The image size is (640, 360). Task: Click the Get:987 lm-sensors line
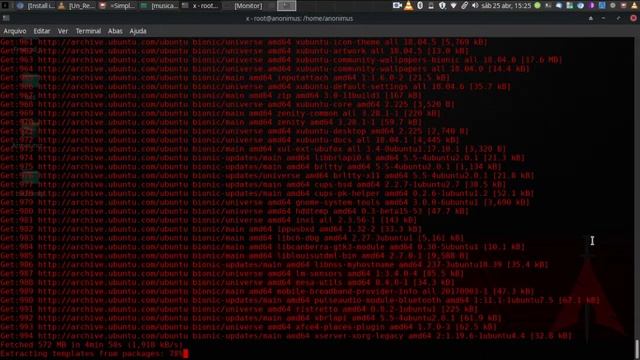tap(232, 273)
